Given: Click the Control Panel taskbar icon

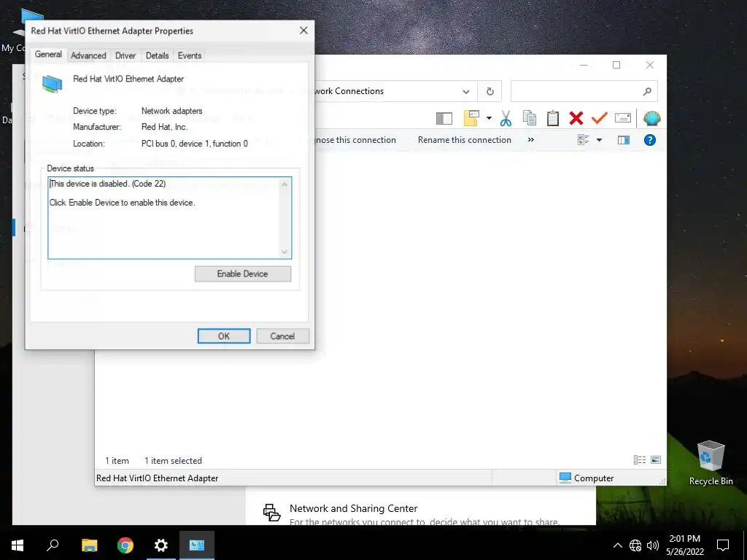Looking at the screenshot, I should click(197, 545).
